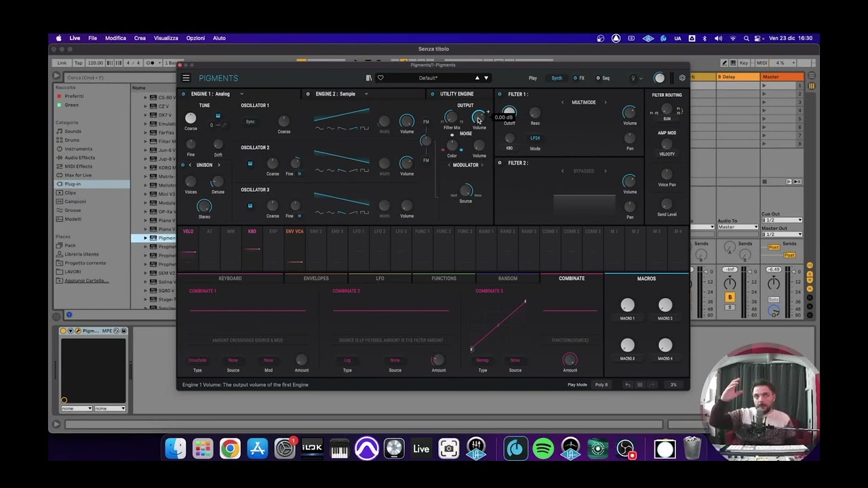The height and width of the screenshot is (488, 868).
Task: Open Sounds category in Live browser
Action: click(73, 131)
